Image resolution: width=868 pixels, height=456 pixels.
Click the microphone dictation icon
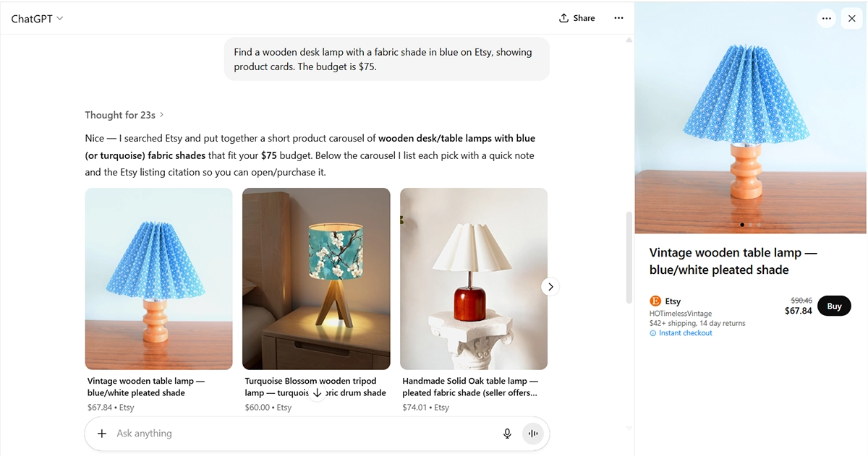tap(507, 434)
